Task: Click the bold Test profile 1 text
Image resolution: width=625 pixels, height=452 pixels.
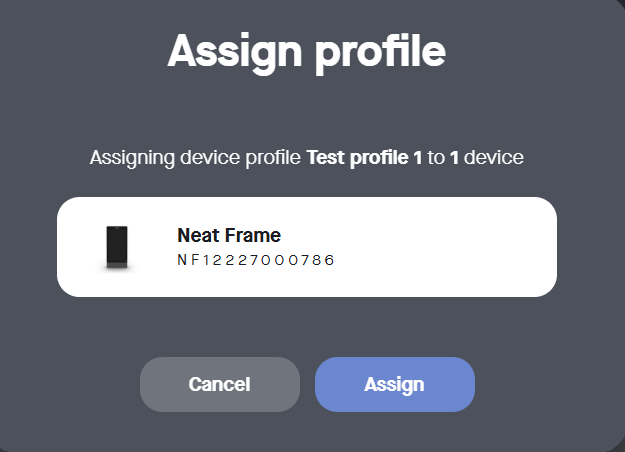Action: pos(364,158)
